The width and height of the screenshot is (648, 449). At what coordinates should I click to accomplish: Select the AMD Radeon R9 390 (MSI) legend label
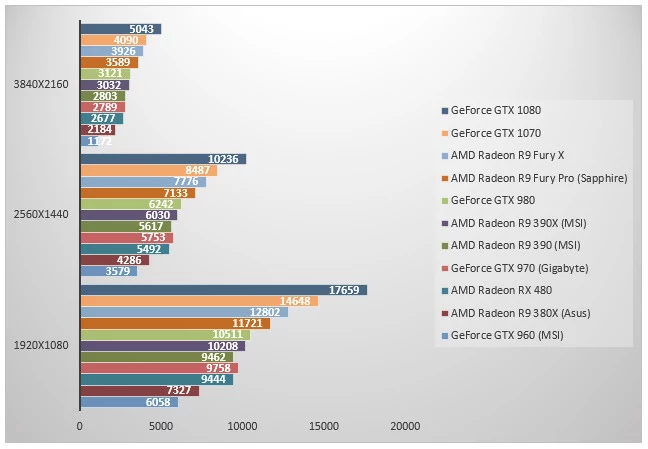515,246
